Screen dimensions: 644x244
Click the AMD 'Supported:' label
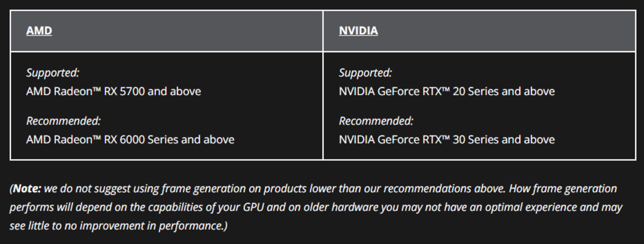click(x=53, y=73)
